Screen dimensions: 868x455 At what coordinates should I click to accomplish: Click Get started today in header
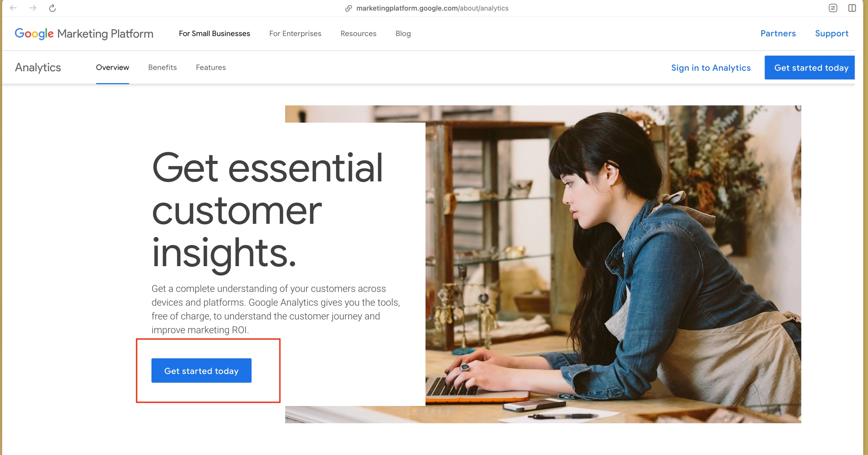point(810,67)
